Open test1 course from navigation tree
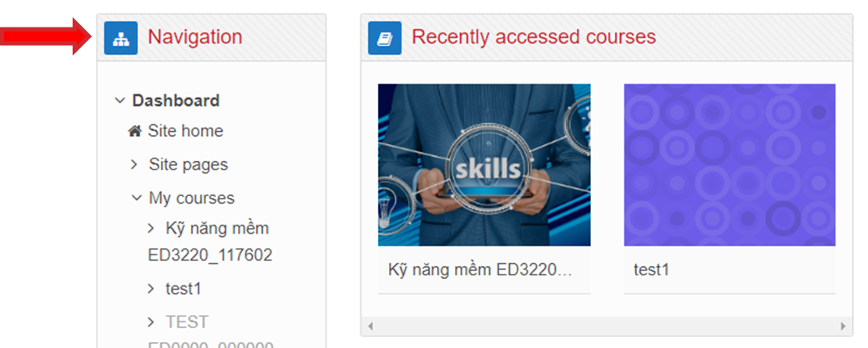The height and width of the screenshot is (348, 868). click(x=182, y=288)
